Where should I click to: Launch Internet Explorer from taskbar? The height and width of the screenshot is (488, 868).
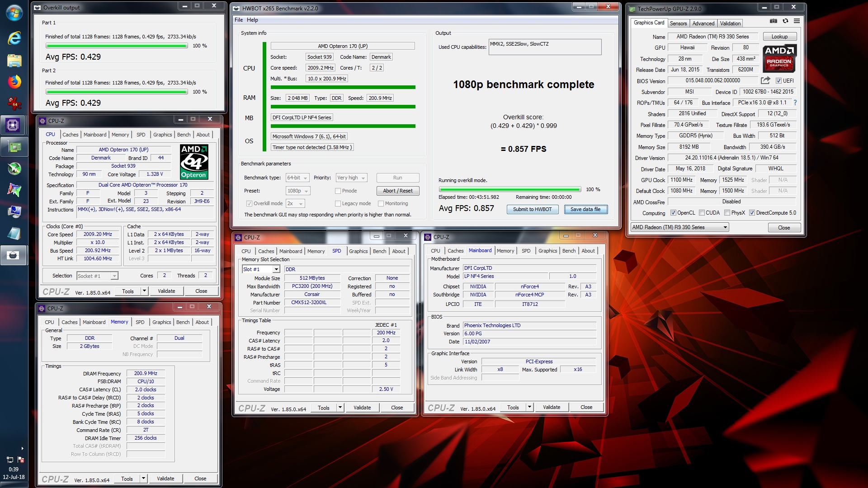point(14,38)
